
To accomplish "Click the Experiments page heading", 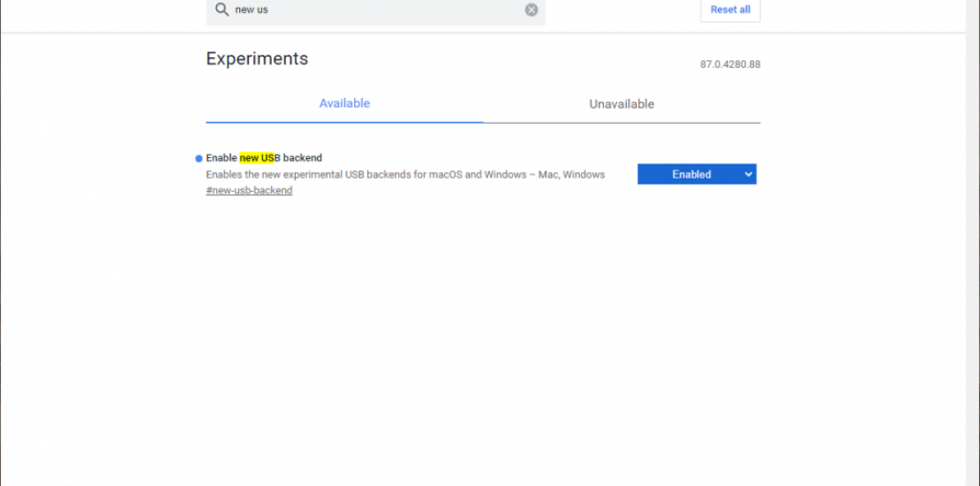I will 257,59.
